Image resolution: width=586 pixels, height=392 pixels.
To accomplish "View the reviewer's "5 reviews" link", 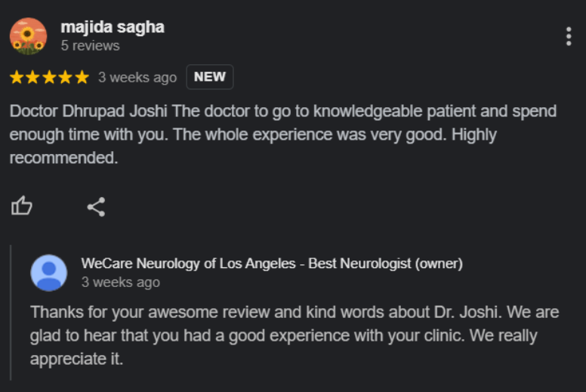I will pos(90,46).
